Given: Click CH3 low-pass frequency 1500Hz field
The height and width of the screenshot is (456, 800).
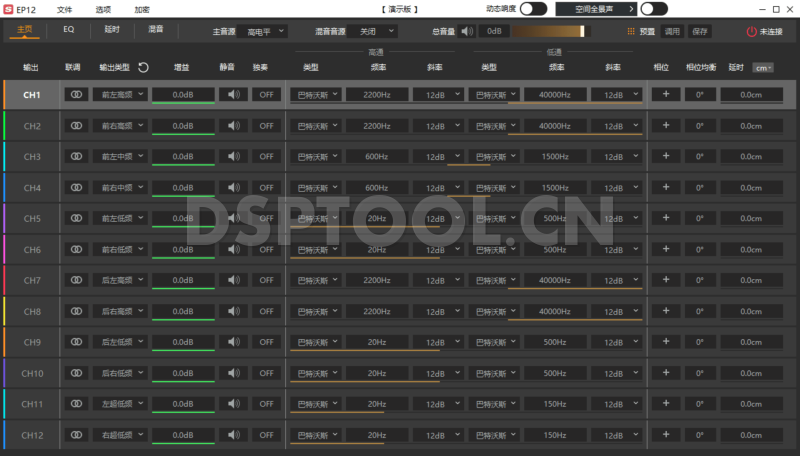Looking at the screenshot, I should (555, 156).
